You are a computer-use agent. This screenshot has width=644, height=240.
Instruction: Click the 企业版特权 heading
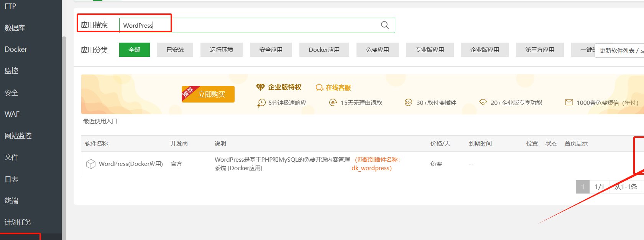285,87
